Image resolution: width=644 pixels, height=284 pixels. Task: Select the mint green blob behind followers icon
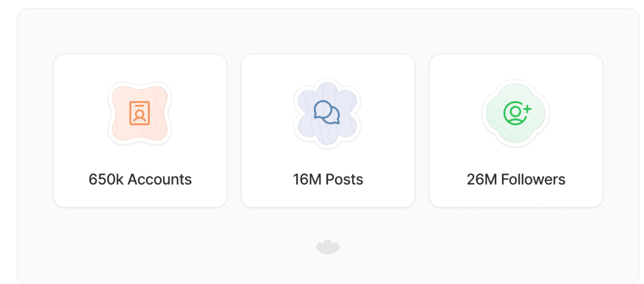click(x=516, y=113)
